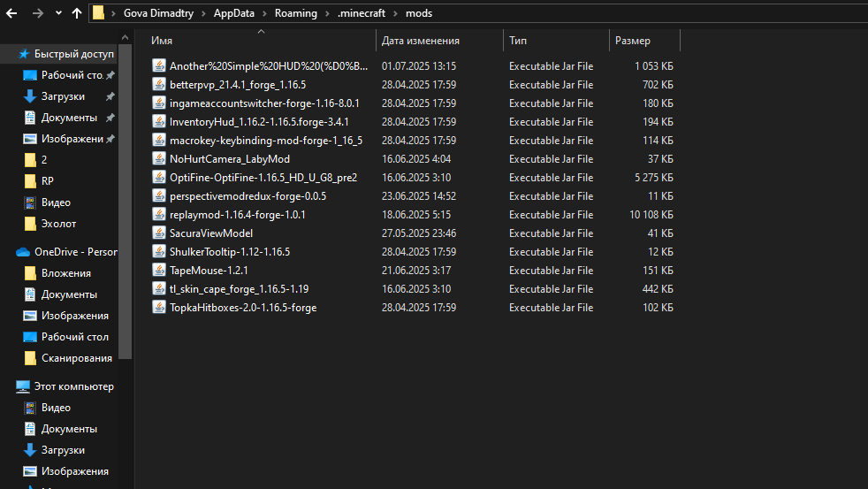This screenshot has width=868, height=489.
Task: Navigate to Roaming breadcrumb
Action: [x=295, y=13]
